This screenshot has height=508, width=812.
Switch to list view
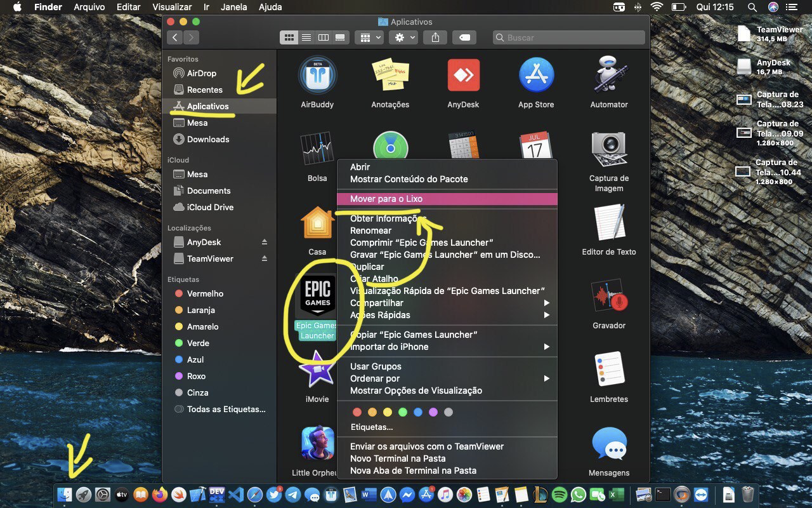tap(306, 37)
